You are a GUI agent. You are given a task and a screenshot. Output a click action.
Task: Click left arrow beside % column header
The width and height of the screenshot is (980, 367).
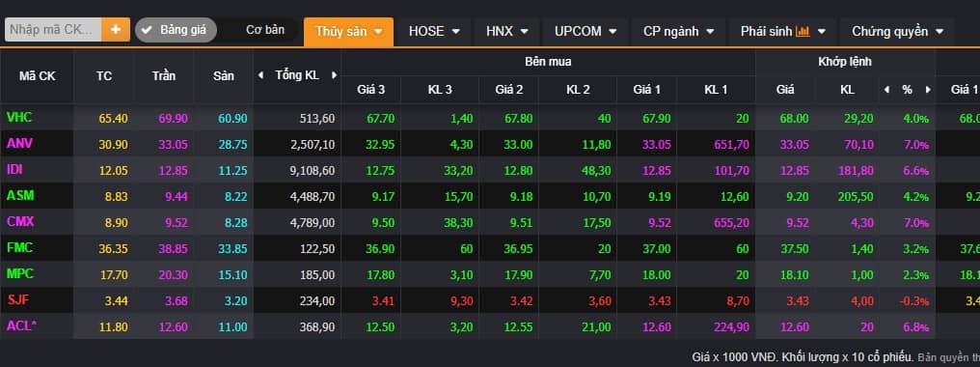tap(886, 90)
